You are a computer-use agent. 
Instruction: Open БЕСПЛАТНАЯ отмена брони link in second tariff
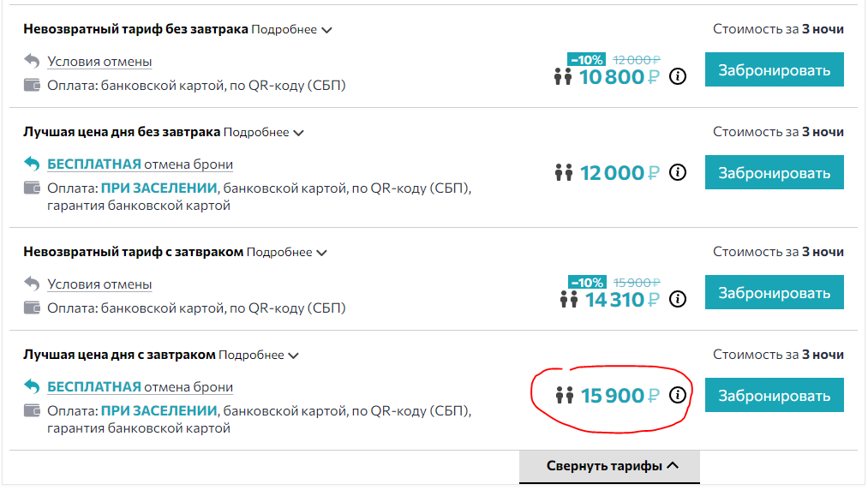tap(140, 164)
